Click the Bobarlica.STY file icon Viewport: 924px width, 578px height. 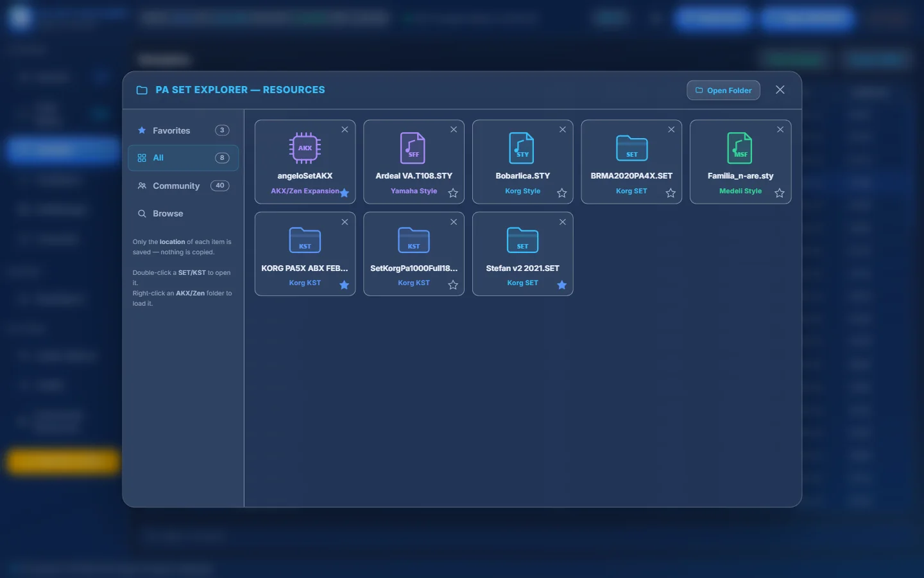(x=522, y=148)
